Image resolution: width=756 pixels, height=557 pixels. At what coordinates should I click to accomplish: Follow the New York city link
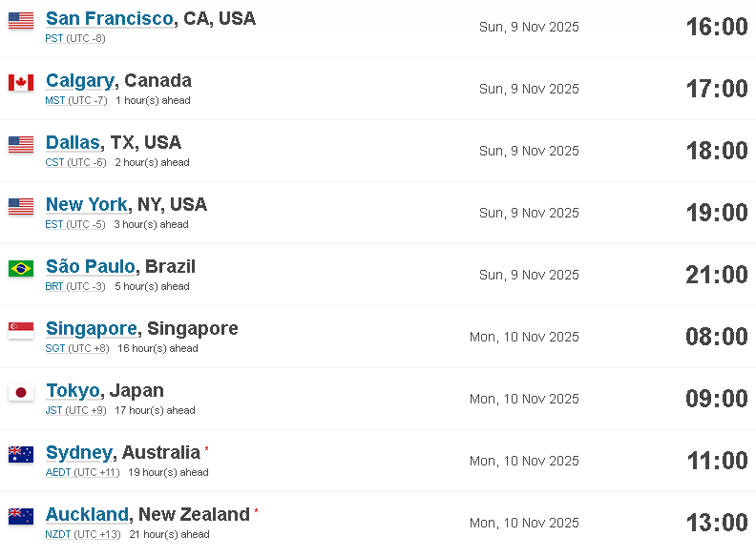click(x=87, y=204)
